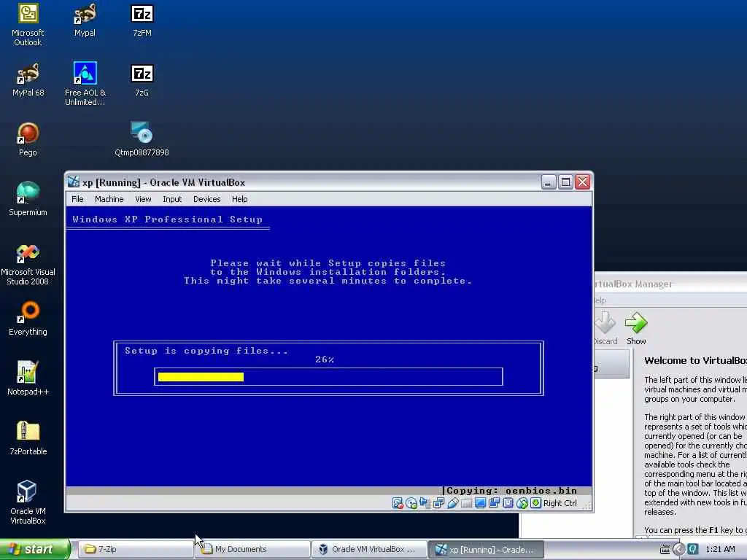Click setup file copy progress bar
747x560 pixels.
click(328, 377)
